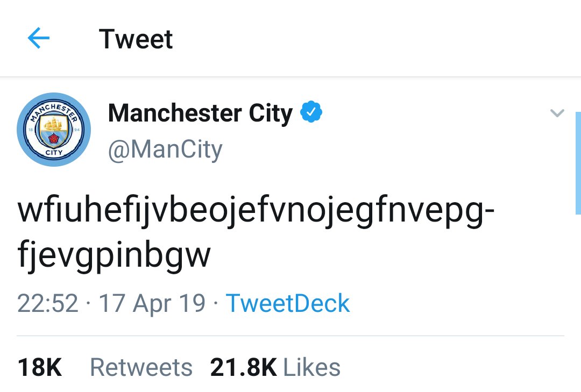Image resolution: width=581 pixels, height=392 pixels.
Task: Expand the tweet options chevron
Action: pyautogui.click(x=557, y=113)
